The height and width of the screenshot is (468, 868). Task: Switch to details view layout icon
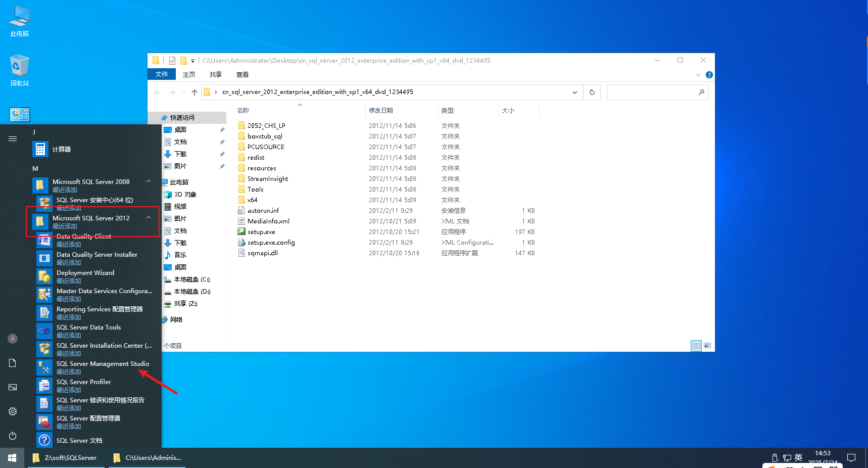696,346
